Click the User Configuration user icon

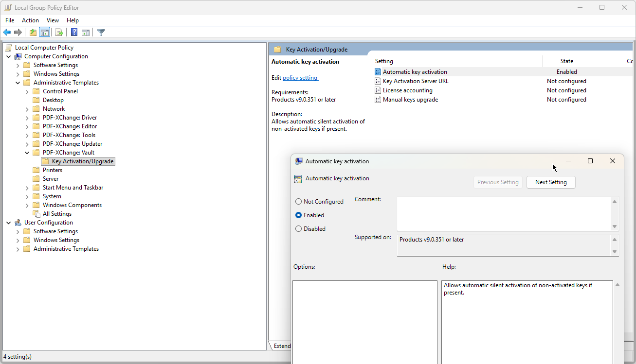coord(18,223)
